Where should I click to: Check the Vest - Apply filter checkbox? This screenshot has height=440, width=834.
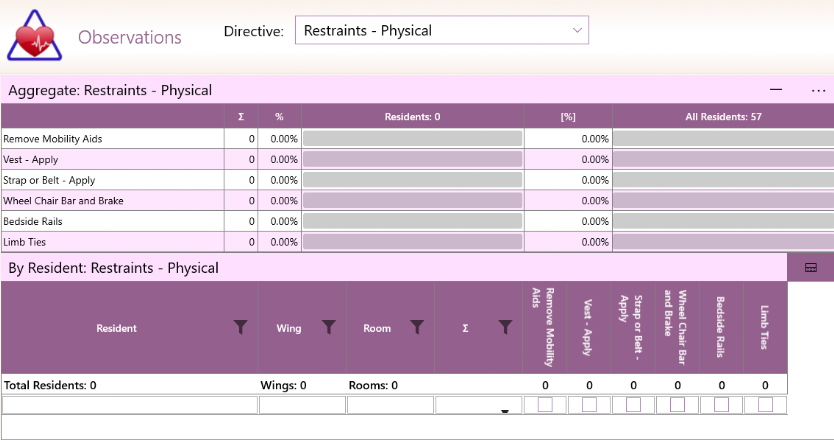point(589,405)
